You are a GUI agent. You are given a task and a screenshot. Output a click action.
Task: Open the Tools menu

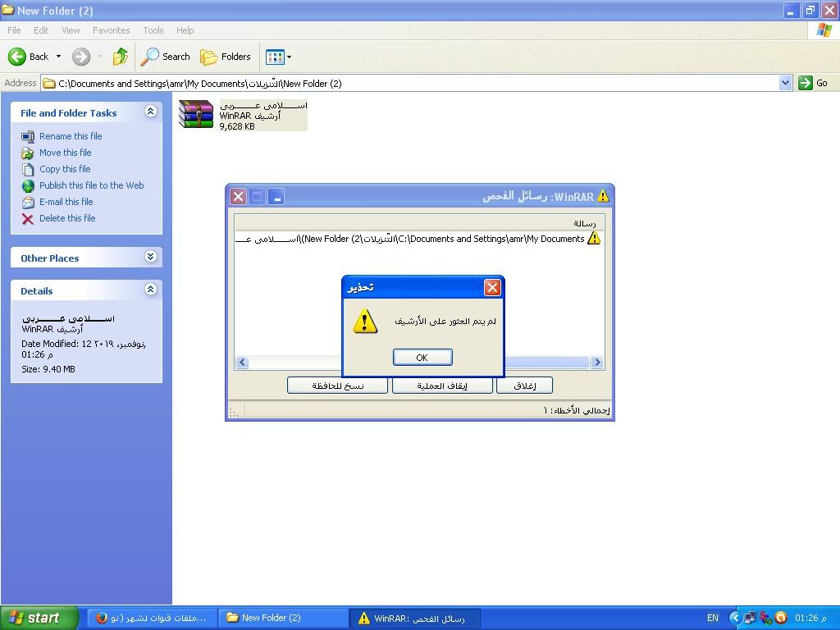[x=153, y=30]
